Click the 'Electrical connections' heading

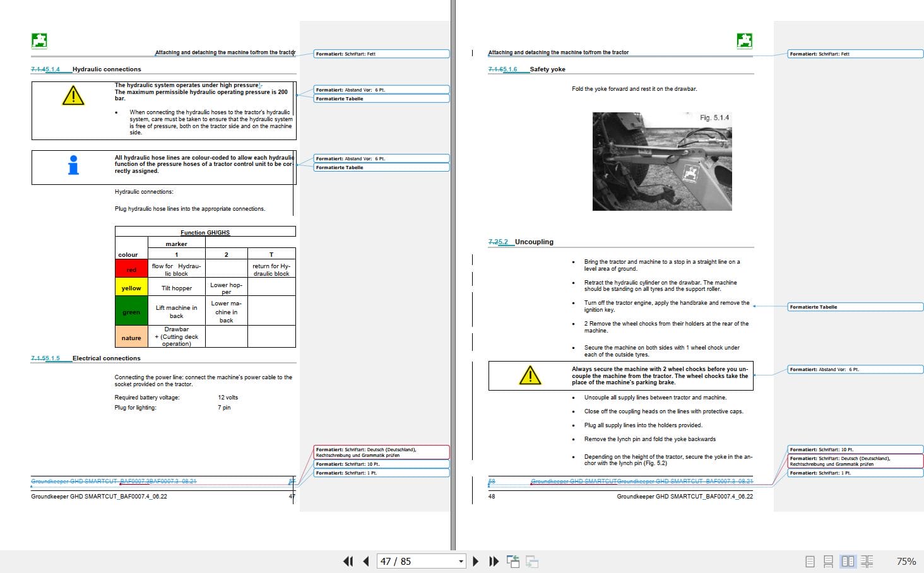pyautogui.click(x=107, y=358)
